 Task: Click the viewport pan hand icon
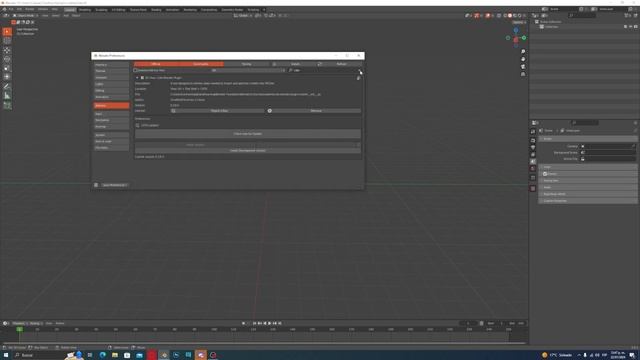tap(523, 59)
